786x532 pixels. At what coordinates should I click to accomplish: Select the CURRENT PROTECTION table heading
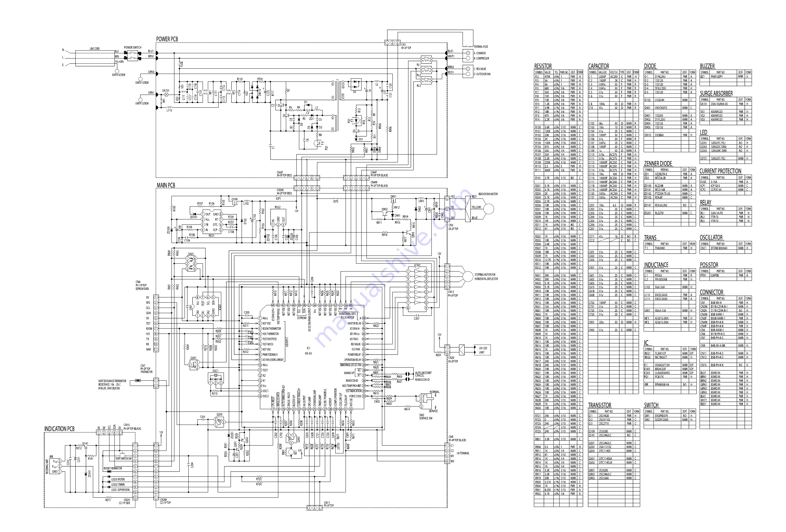tap(720, 171)
